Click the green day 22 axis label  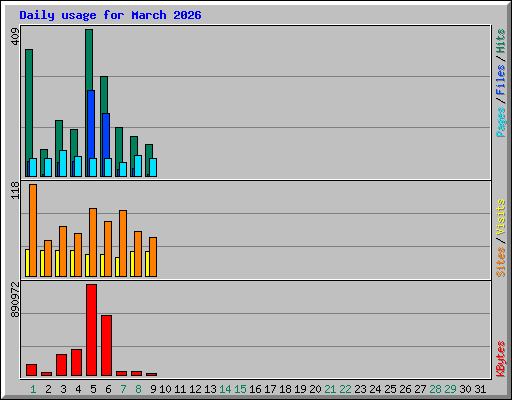[x=345, y=389]
